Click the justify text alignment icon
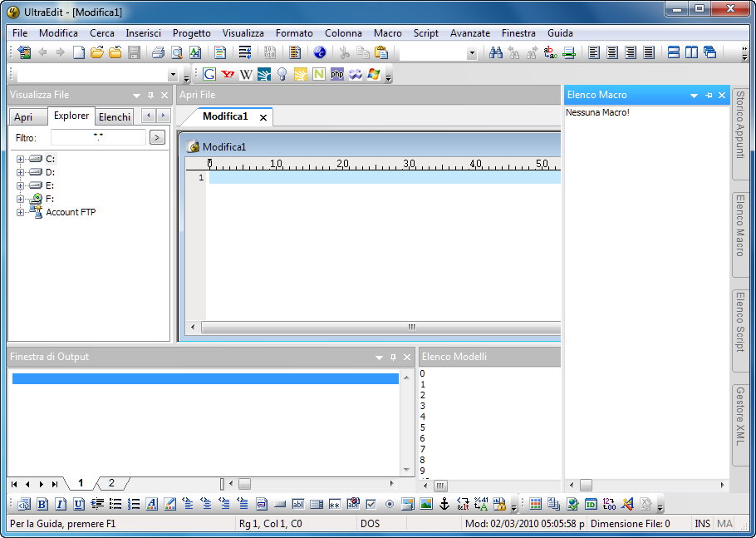The height and width of the screenshot is (538, 756). [x=649, y=52]
